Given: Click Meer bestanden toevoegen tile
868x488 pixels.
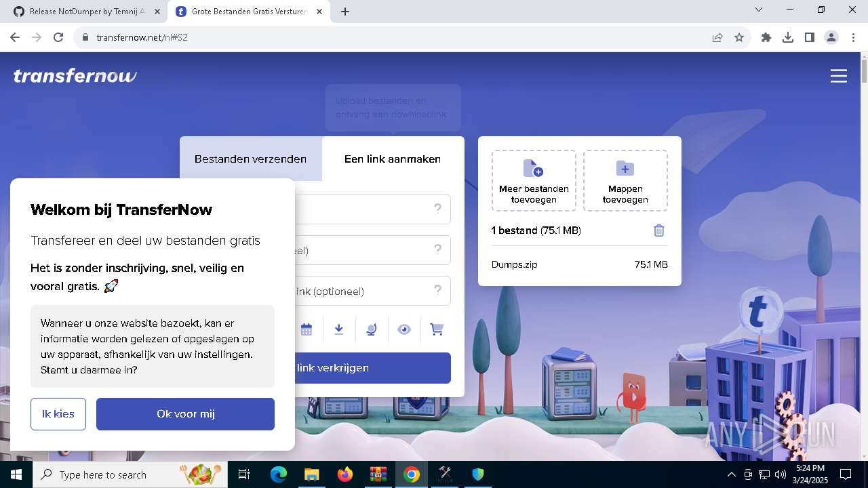Looking at the screenshot, I should click(x=534, y=180).
